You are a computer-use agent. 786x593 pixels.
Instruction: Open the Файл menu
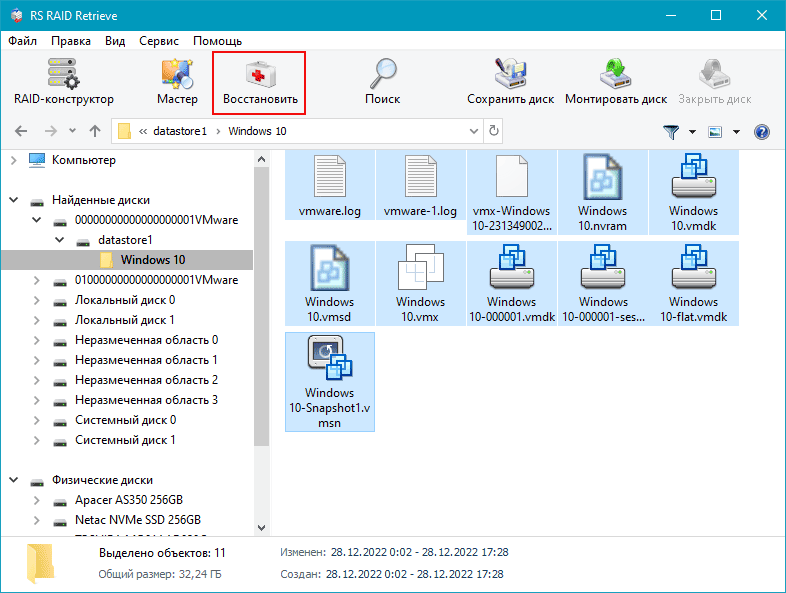point(23,41)
